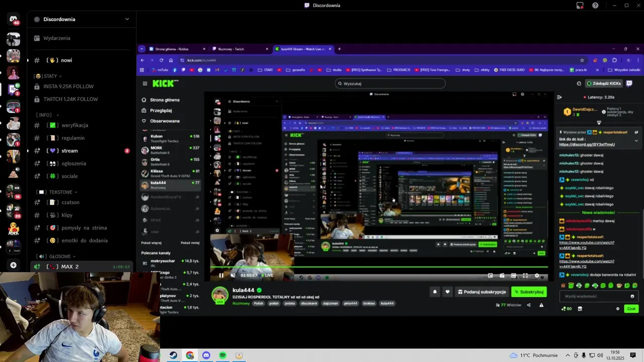Click the browser back arrow in stream
Image resolution: width=644 pixels, height=362 pixels.
(142, 60)
